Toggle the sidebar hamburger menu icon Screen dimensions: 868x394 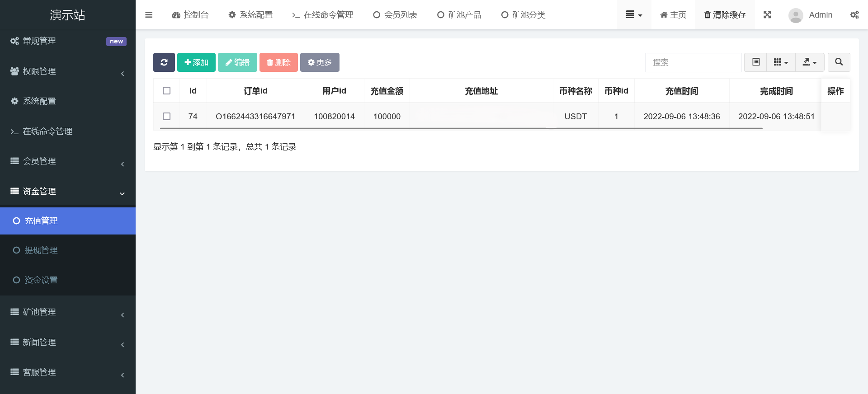[x=149, y=15]
